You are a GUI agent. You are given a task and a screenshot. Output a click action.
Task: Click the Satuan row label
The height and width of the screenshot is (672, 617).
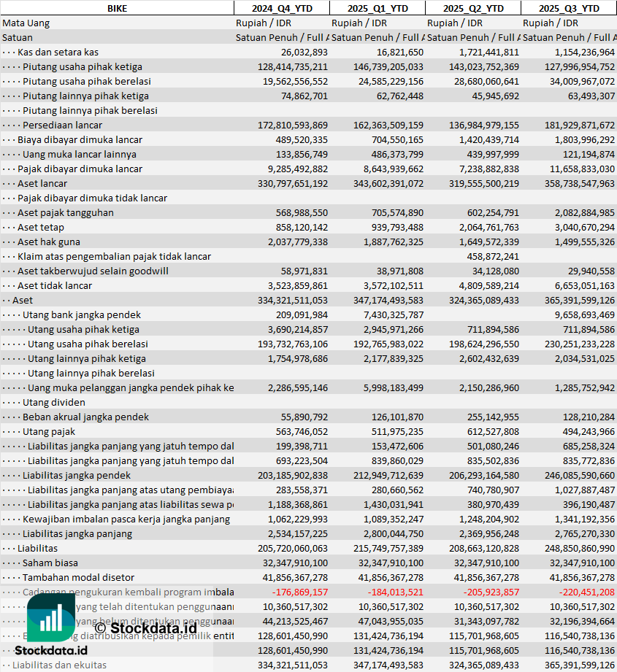coord(18,38)
